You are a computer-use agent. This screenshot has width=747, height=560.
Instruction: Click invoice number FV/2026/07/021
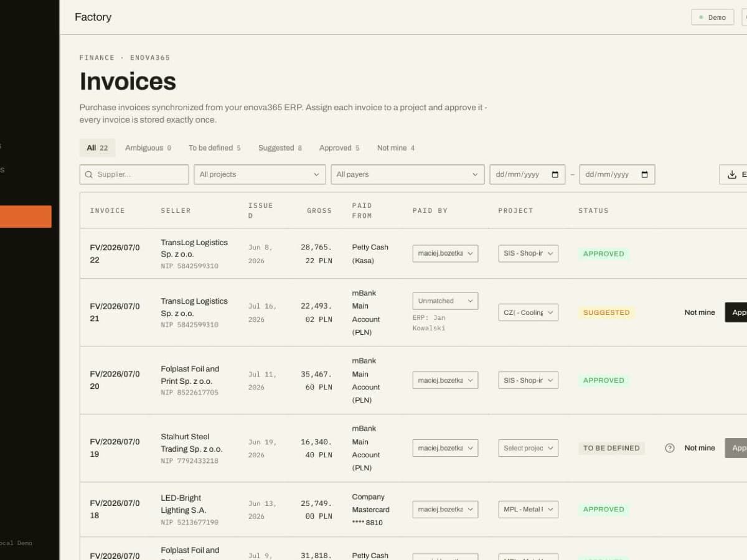tap(115, 312)
